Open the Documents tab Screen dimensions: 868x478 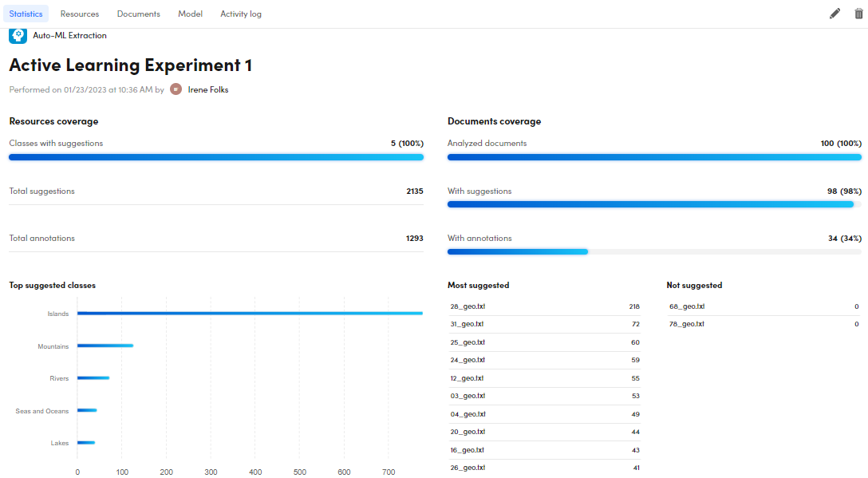click(x=138, y=14)
